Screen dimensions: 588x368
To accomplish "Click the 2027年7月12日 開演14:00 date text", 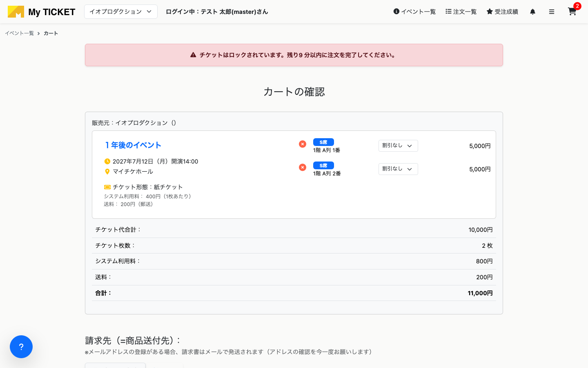I will pyautogui.click(x=155, y=162).
